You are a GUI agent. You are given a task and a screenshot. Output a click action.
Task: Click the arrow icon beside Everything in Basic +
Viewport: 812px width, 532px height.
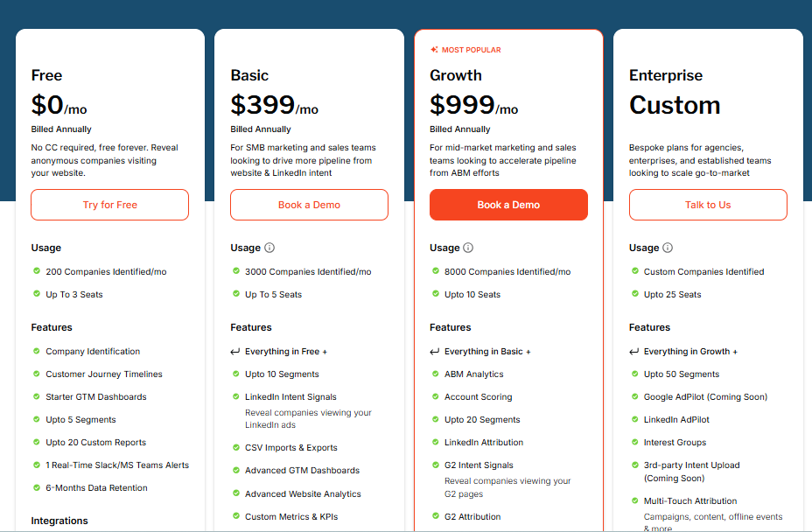436,351
